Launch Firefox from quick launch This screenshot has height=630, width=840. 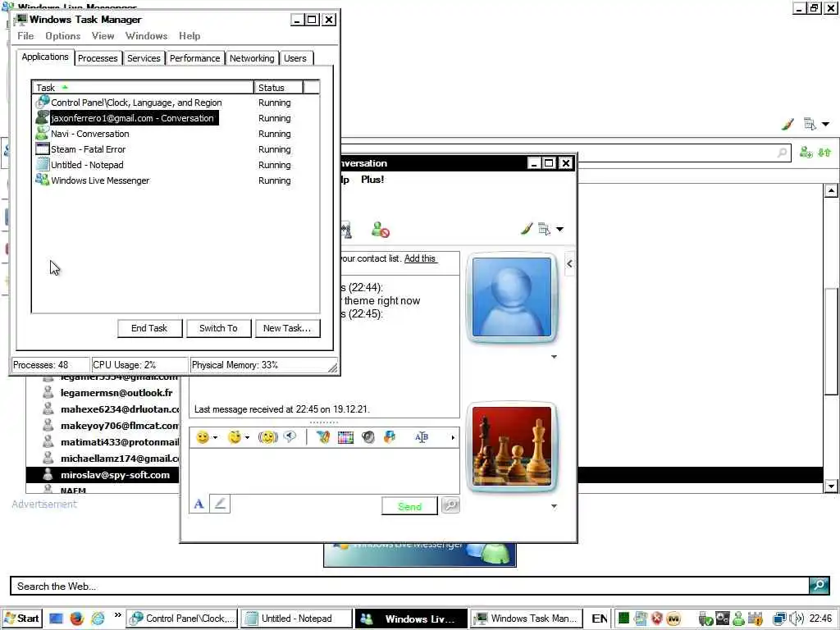[x=76, y=619]
